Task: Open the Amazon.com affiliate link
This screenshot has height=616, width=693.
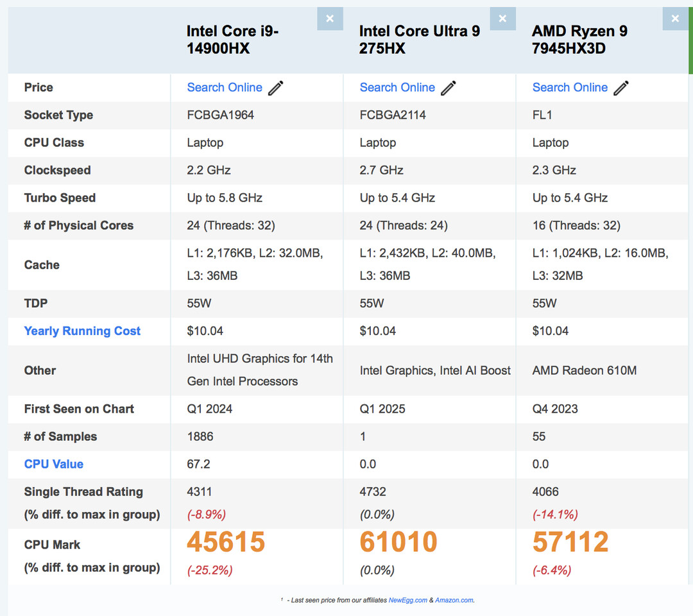Action: click(x=454, y=600)
